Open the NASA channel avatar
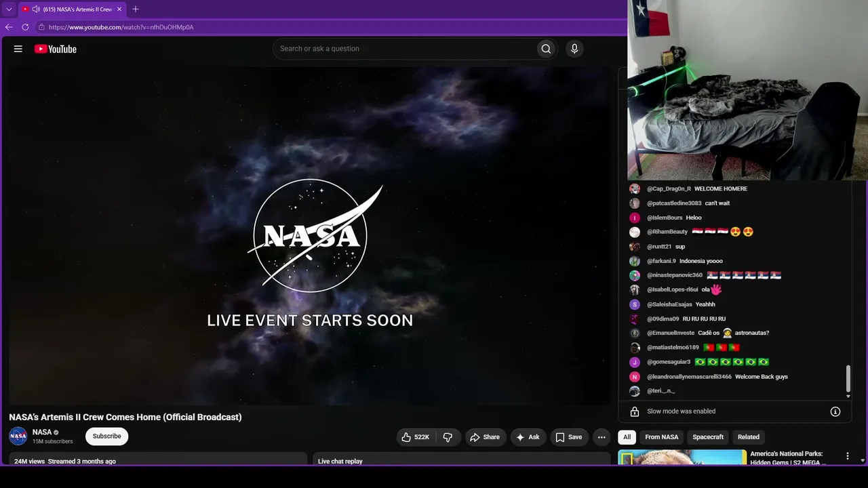868x488 pixels. click(x=18, y=436)
